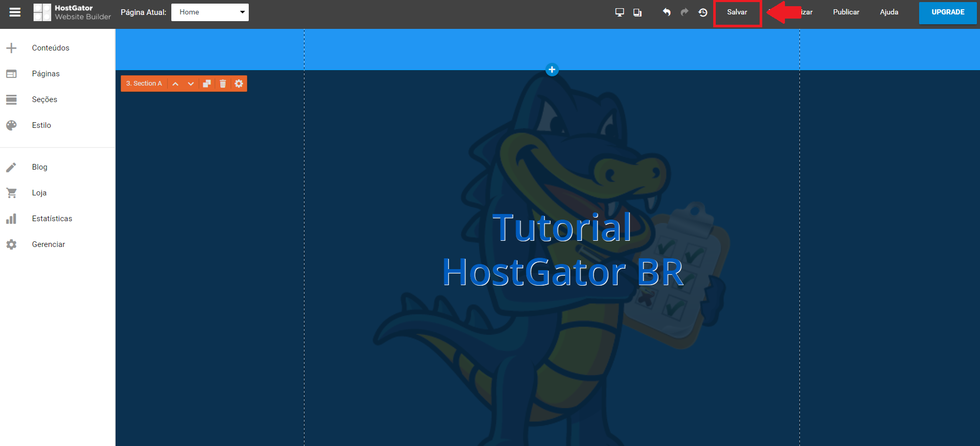Open Seções in the sidebar
This screenshot has width=980, height=446.
pyautogui.click(x=44, y=100)
